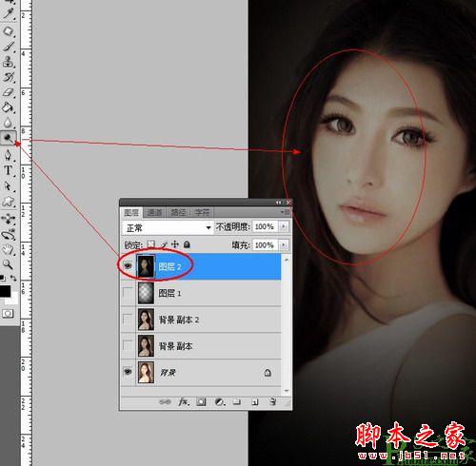Select the 图层 1 layer
Screen dimensions: 476x466
tap(201, 293)
